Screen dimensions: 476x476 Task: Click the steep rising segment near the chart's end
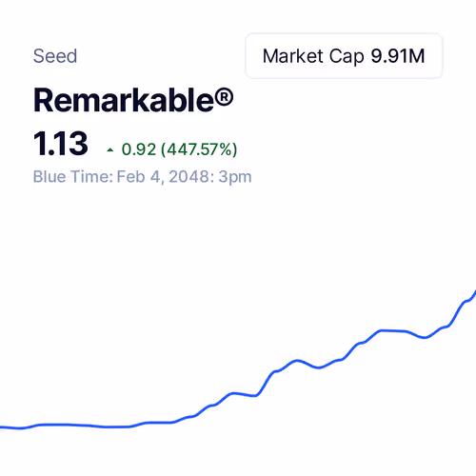(x=456, y=312)
